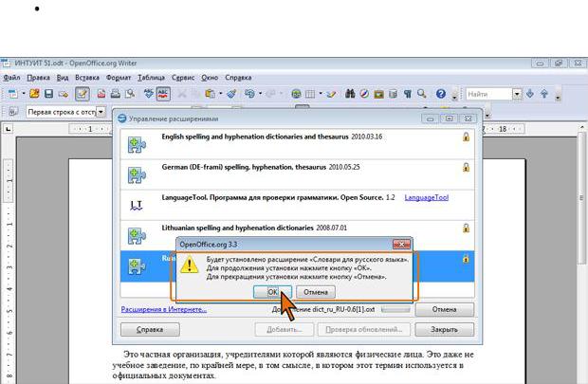Open the Gallery picture icon
Viewport: 588px width, 384px height.
tap(378, 94)
